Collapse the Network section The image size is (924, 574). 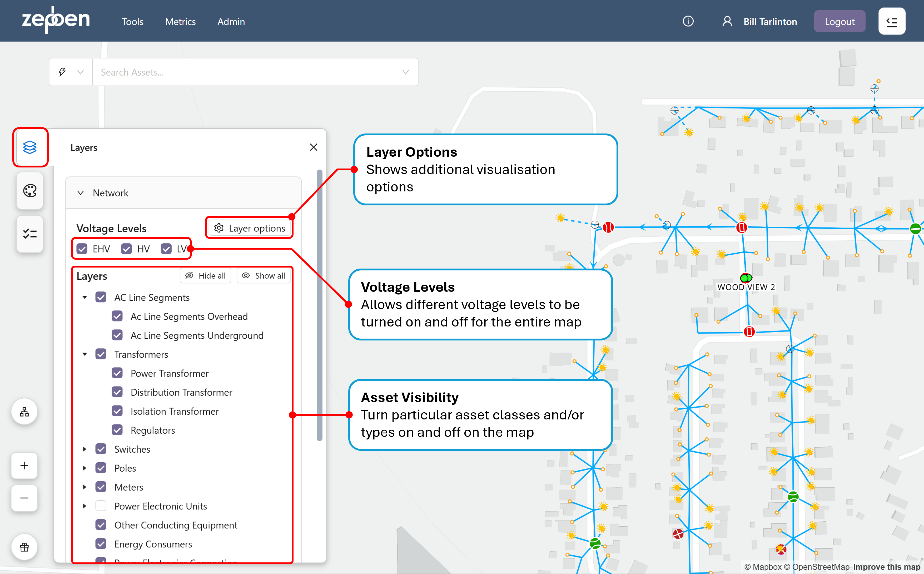point(81,193)
